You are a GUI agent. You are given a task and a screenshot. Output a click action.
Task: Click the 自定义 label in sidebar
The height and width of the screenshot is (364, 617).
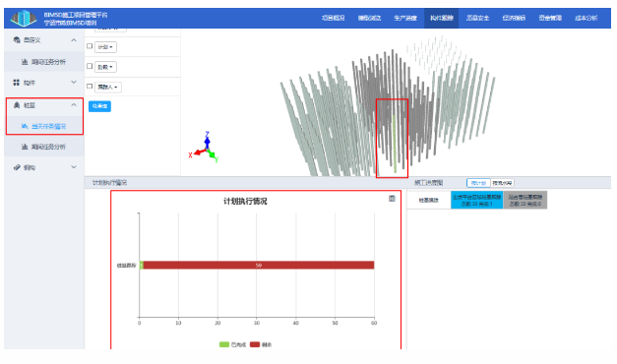pyautogui.click(x=31, y=39)
